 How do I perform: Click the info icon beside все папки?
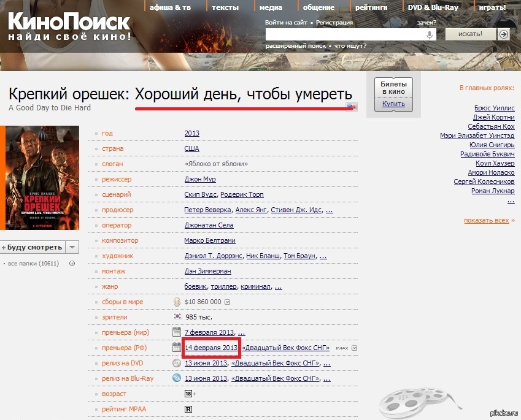click(x=72, y=264)
